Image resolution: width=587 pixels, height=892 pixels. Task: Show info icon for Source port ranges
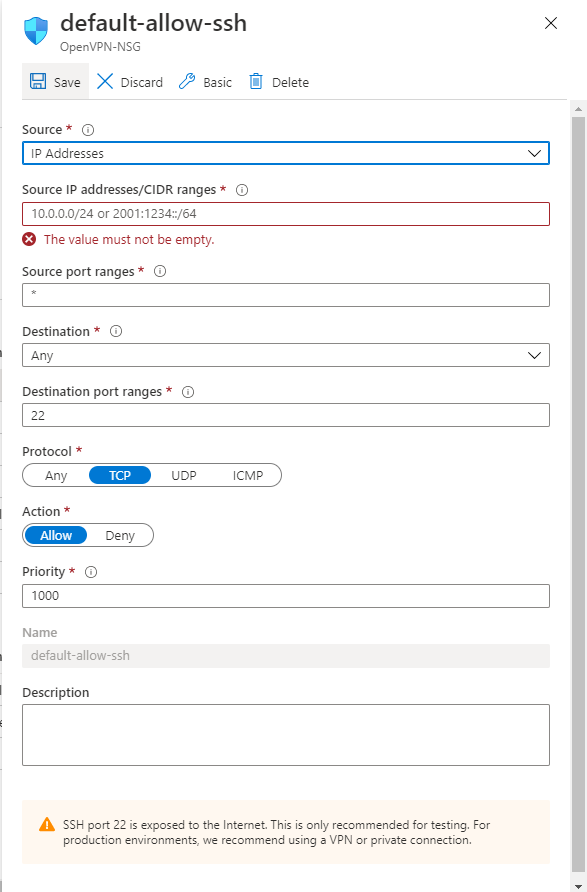(x=160, y=271)
